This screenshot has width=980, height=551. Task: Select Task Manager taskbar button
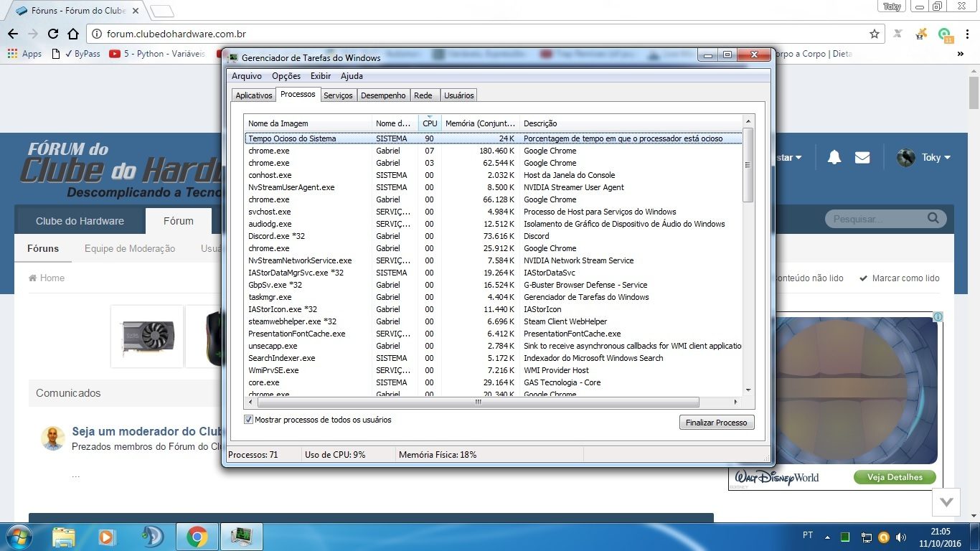pos(242,537)
